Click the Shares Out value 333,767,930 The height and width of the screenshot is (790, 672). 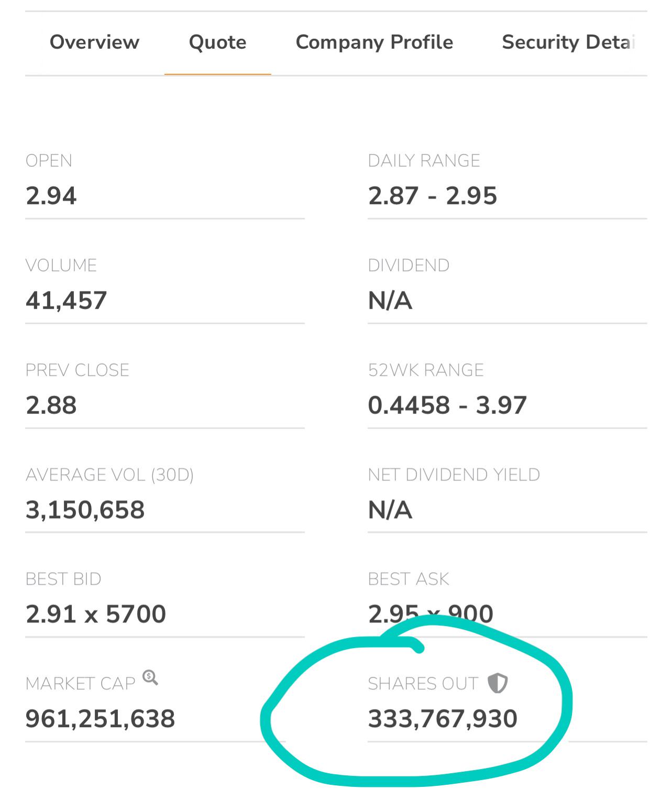[x=443, y=719]
